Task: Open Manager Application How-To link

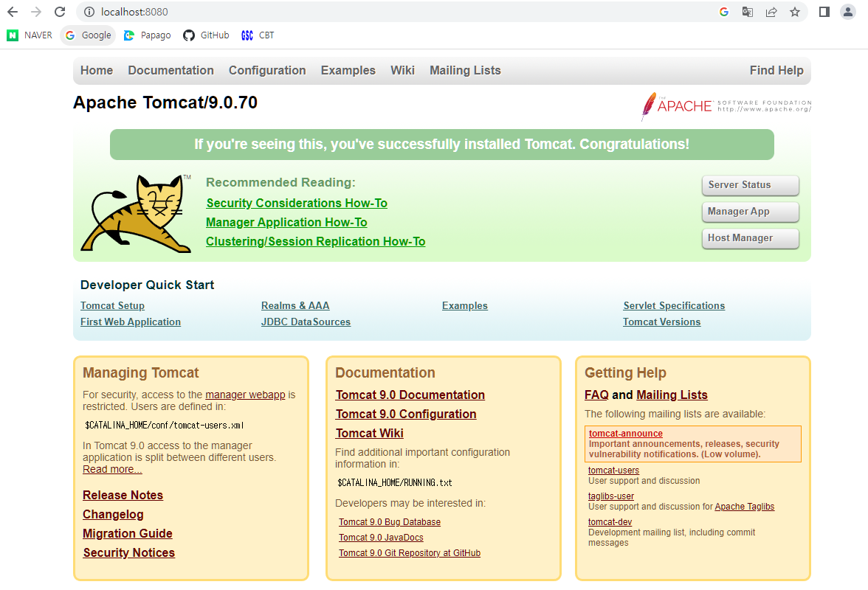Action: point(286,222)
